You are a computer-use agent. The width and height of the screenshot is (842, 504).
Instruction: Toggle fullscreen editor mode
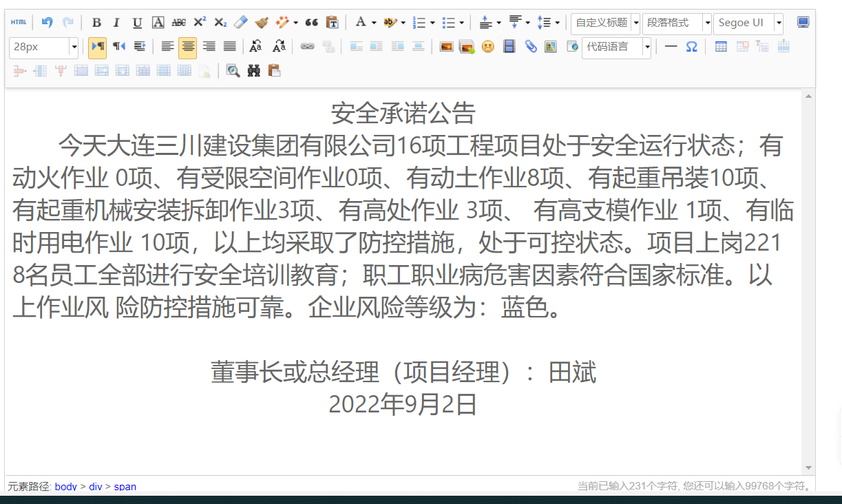pyautogui.click(x=803, y=22)
